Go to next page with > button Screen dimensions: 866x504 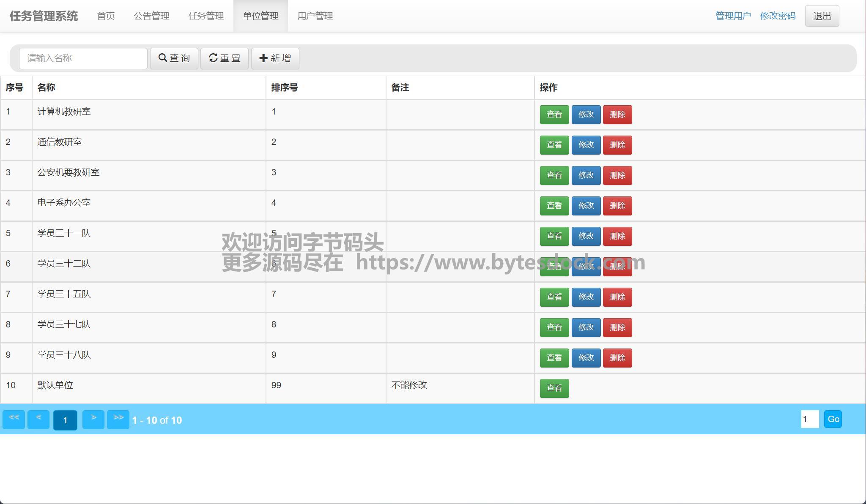tap(93, 420)
